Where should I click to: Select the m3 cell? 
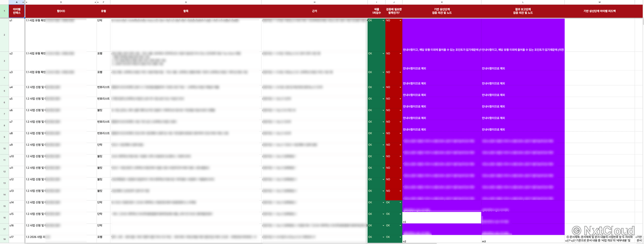click(523, 239)
